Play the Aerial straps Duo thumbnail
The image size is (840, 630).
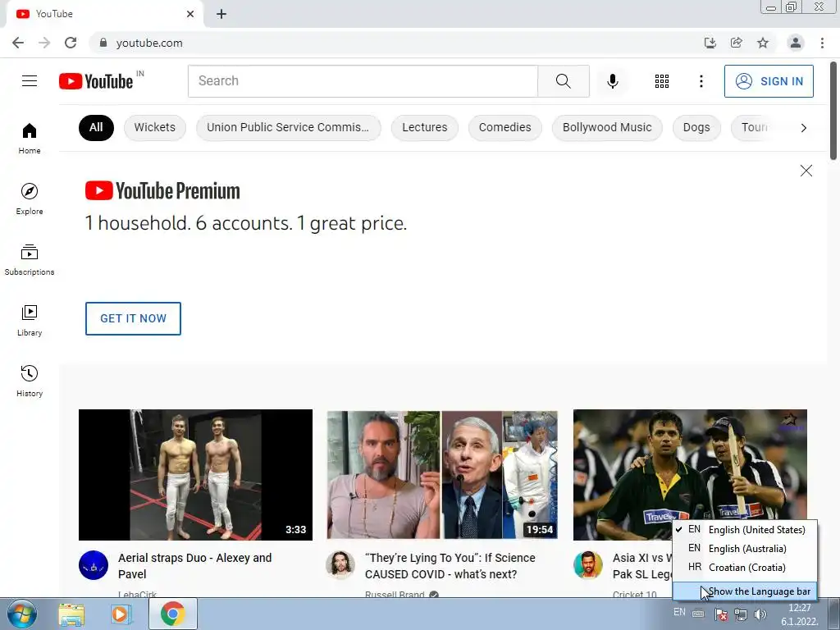(x=195, y=475)
